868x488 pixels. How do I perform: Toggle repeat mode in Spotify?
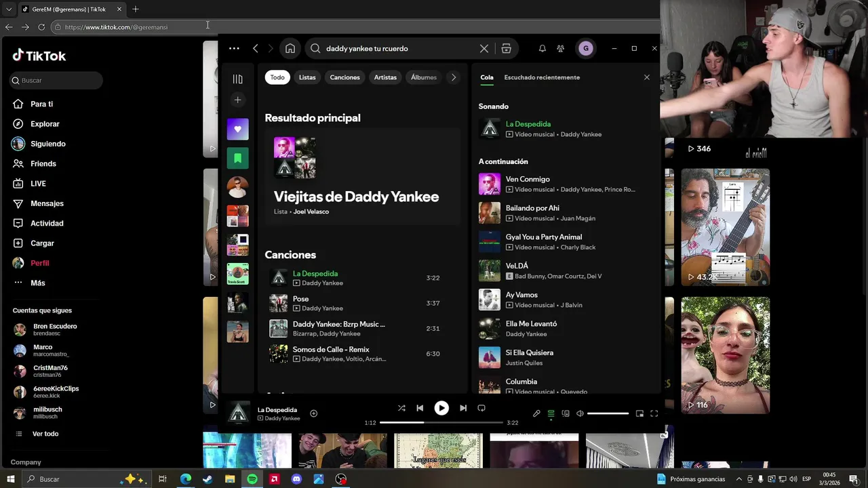pyautogui.click(x=481, y=408)
